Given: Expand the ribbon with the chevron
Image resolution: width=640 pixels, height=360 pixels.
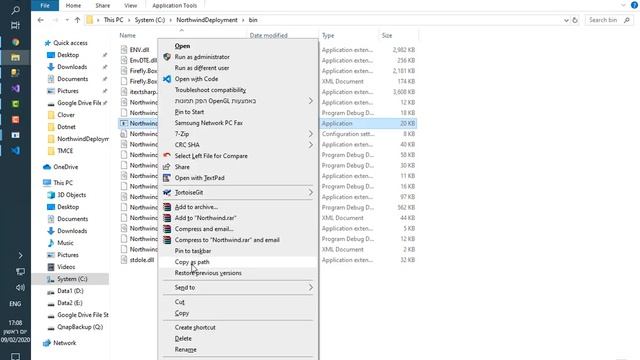Looking at the screenshot, I should 623,5.
